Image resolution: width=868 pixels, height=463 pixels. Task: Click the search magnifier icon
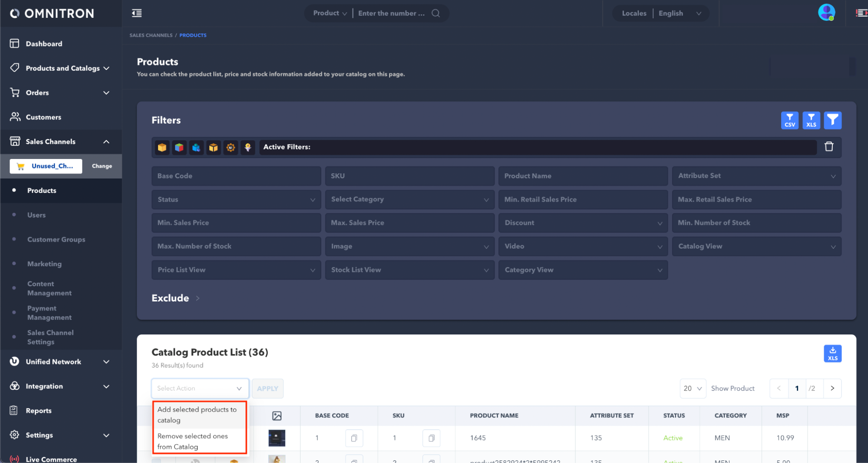(436, 13)
